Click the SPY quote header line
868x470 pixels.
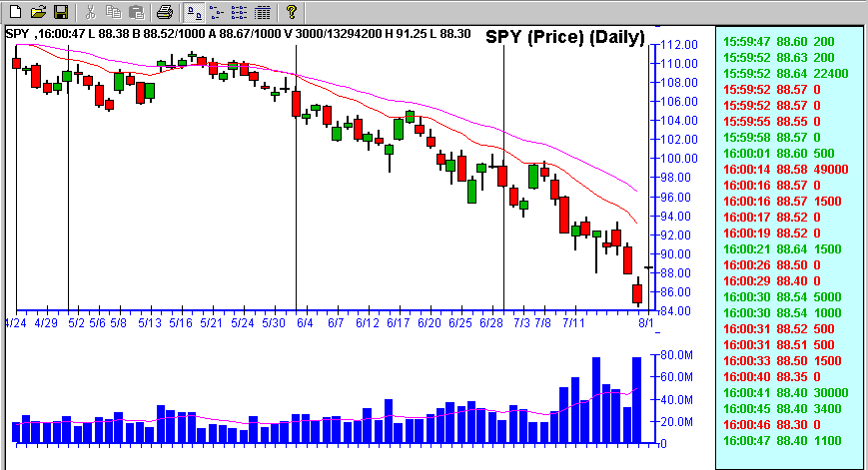tap(238, 34)
